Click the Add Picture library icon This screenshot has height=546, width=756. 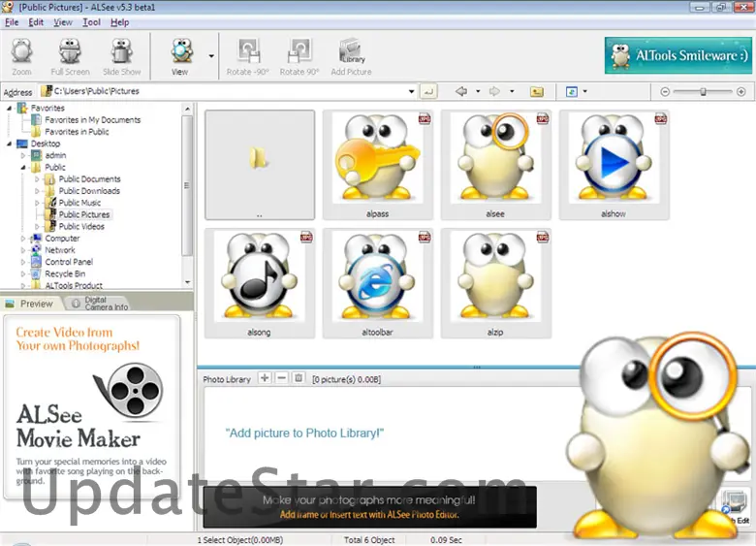point(351,57)
